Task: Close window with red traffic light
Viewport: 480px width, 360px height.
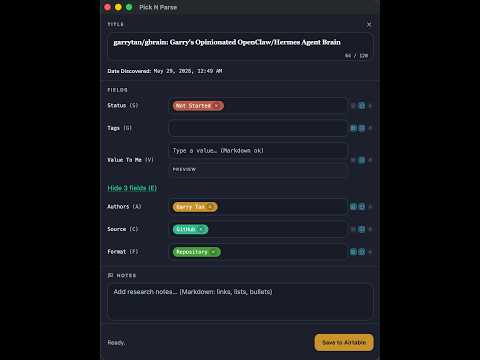Action: pos(107,7)
